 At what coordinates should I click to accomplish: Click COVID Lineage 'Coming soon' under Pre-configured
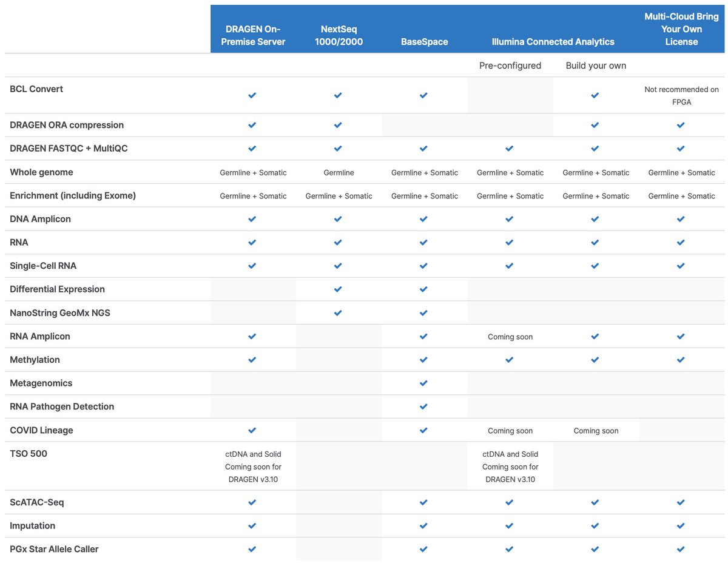pyautogui.click(x=510, y=431)
